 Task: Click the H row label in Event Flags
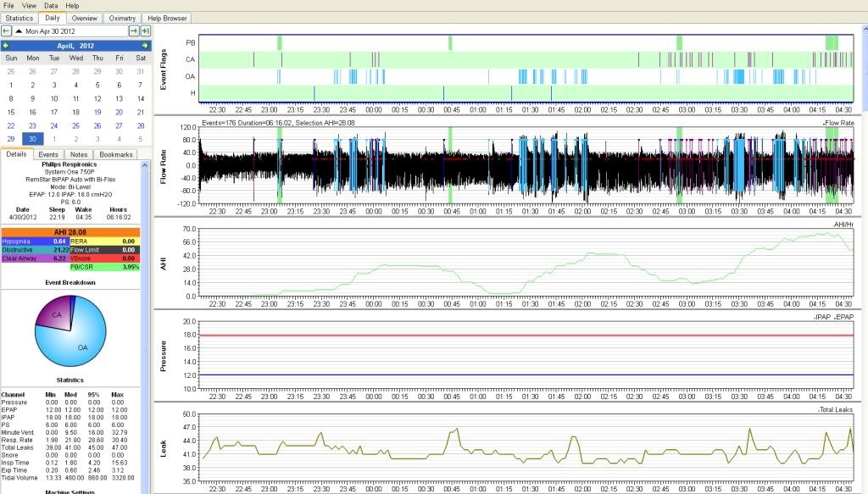click(192, 93)
